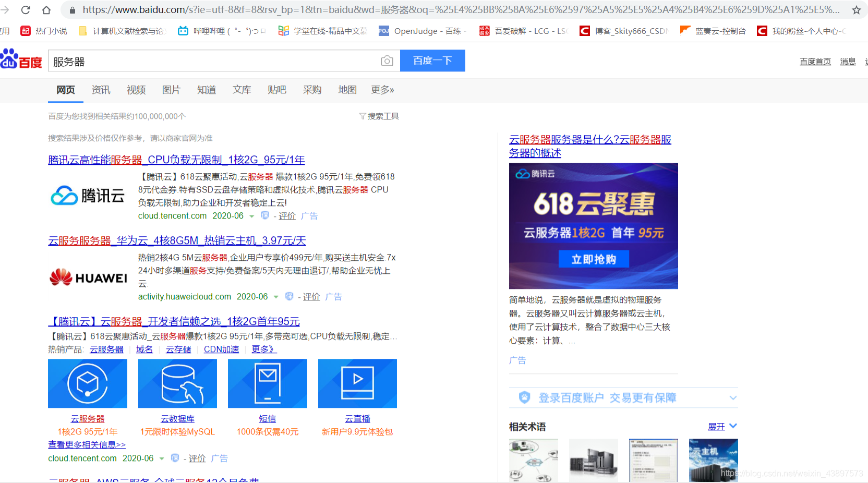Open the document-page thumbnail in 相关术语
This screenshot has height=483, width=868.
point(654,461)
